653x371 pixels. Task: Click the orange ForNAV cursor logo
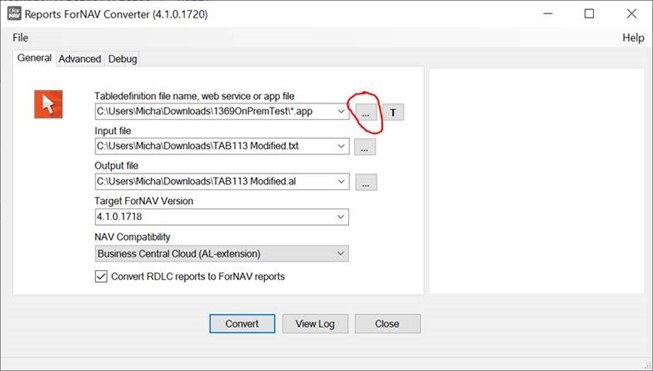tap(48, 104)
